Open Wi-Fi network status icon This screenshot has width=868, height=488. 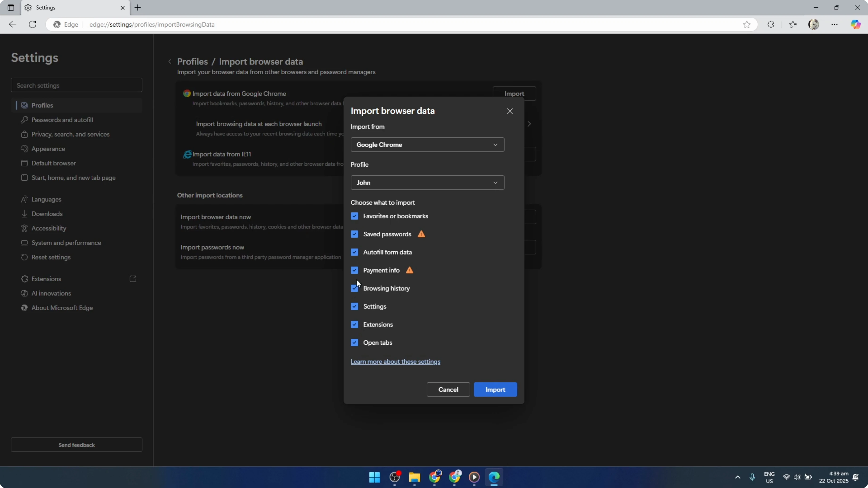(786, 477)
